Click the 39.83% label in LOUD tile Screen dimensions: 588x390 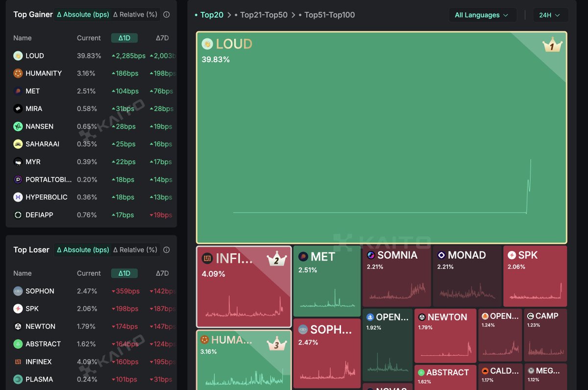tap(216, 59)
